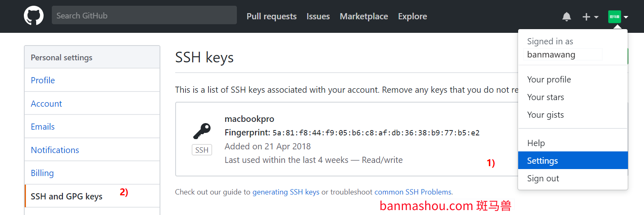
Task: Click the GitHub Octocat logo
Action: pyautogui.click(x=34, y=16)
